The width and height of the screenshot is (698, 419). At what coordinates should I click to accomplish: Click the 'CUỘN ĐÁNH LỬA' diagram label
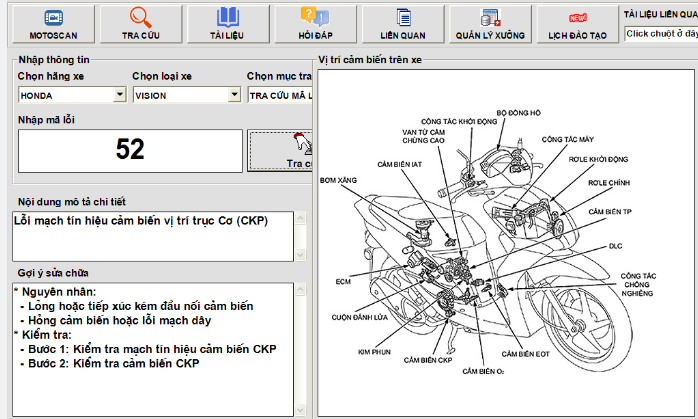pos(359,317)
